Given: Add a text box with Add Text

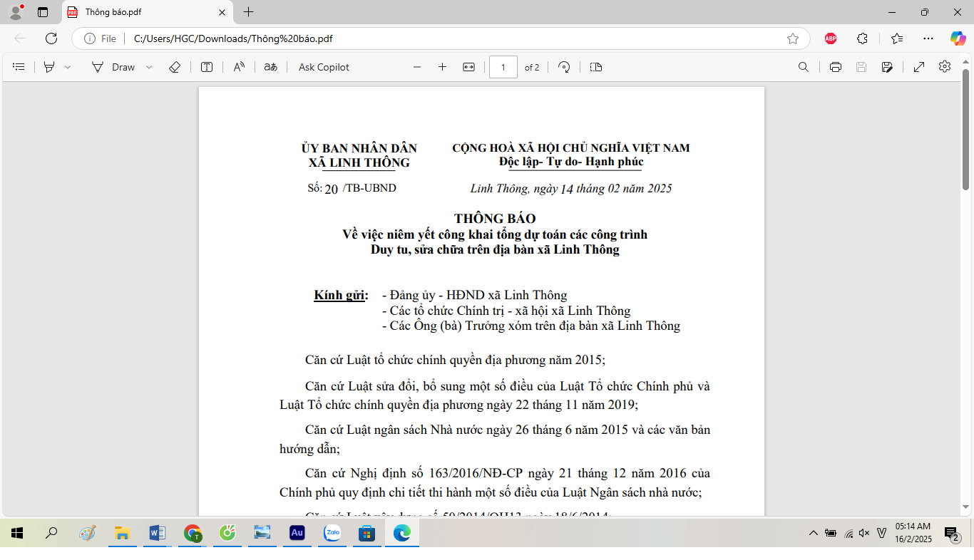Looking at the screenshot, I should [207, 67].
